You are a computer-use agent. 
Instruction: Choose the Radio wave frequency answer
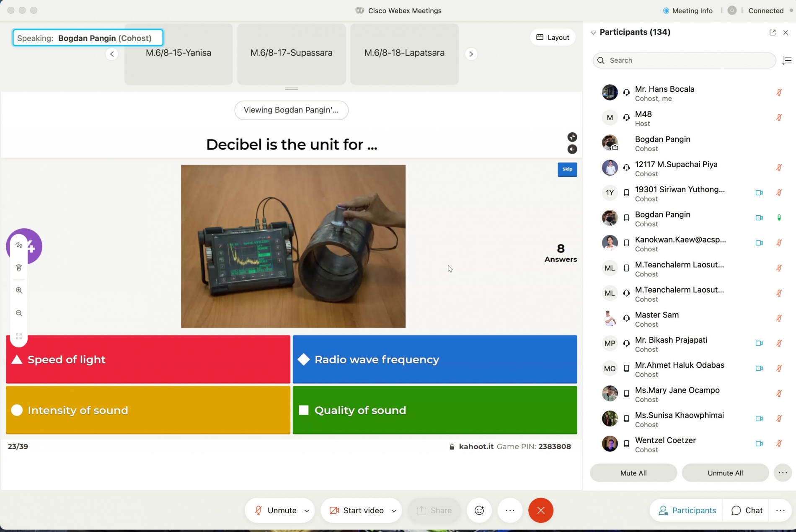pos(435,359)
